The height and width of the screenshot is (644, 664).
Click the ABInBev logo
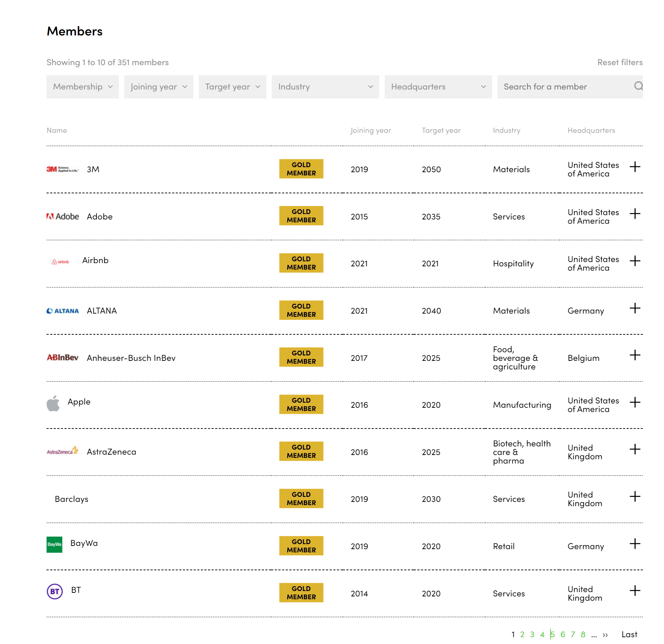pyautogui.click(x=63, y=358)
